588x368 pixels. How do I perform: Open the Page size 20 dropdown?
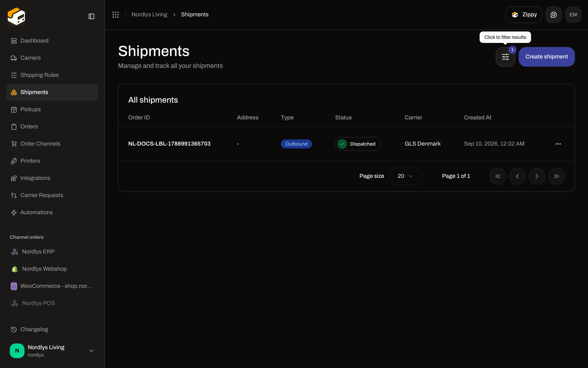[405, 176]
